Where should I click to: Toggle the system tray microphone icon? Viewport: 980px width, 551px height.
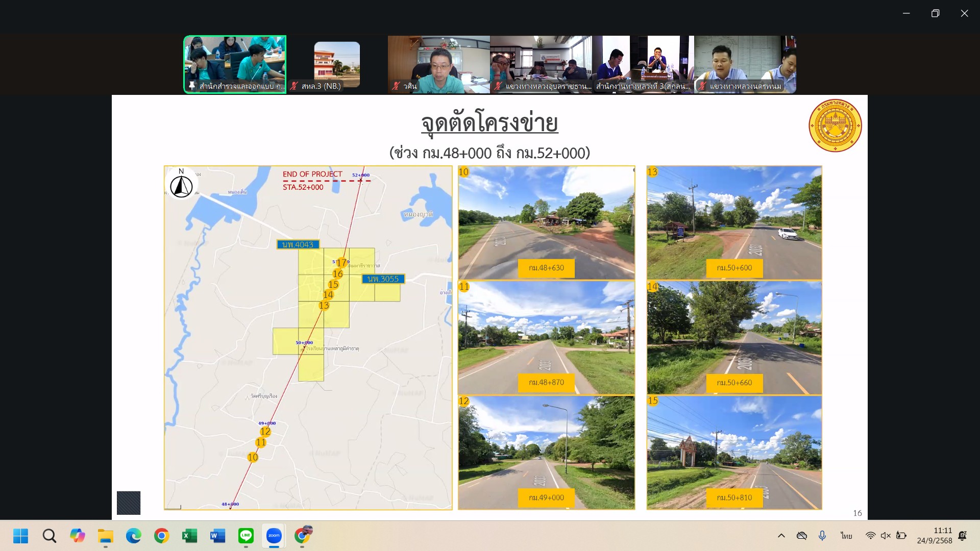pos(822,536)
